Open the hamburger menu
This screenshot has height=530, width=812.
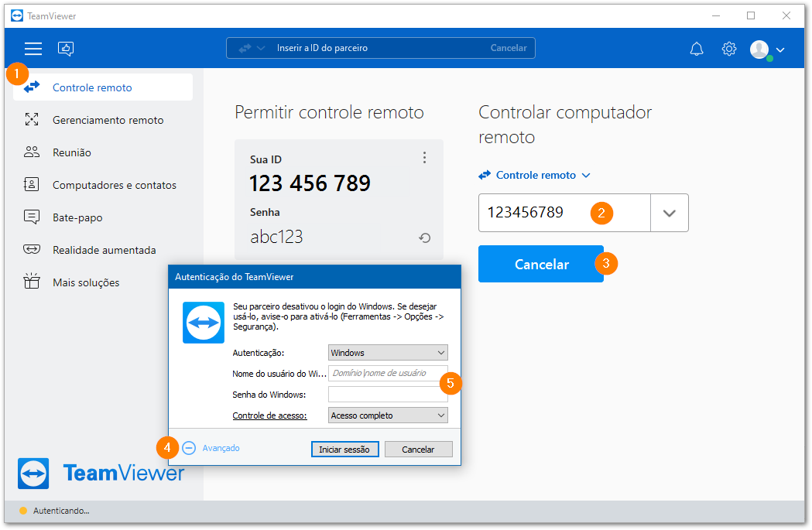[33, 49]
